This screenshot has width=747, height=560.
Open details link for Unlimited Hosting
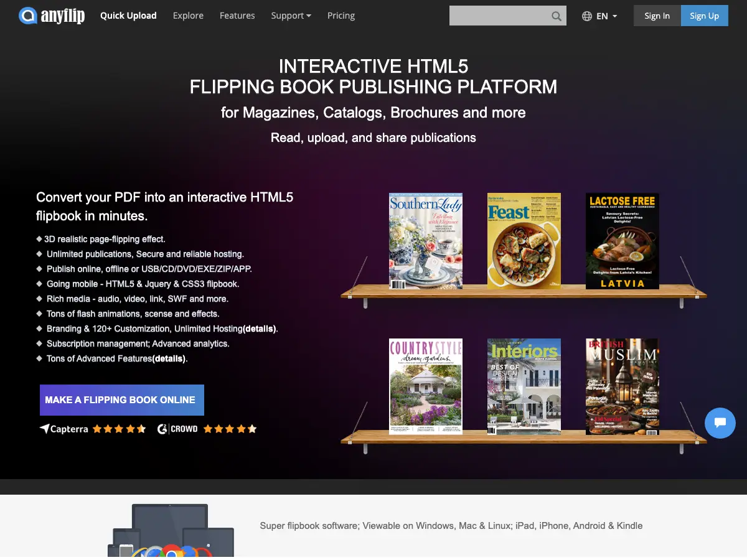pyautogui.click(x=260, y=329)
